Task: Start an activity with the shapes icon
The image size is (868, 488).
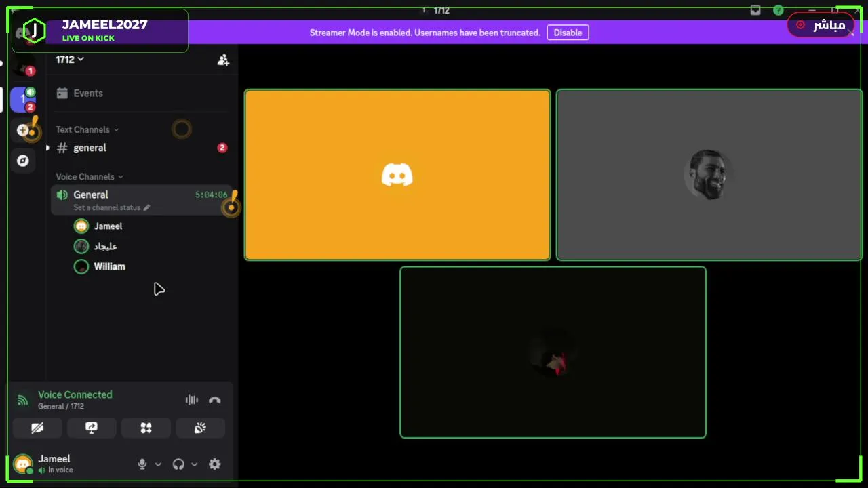Action: click(x=146, y=428)
